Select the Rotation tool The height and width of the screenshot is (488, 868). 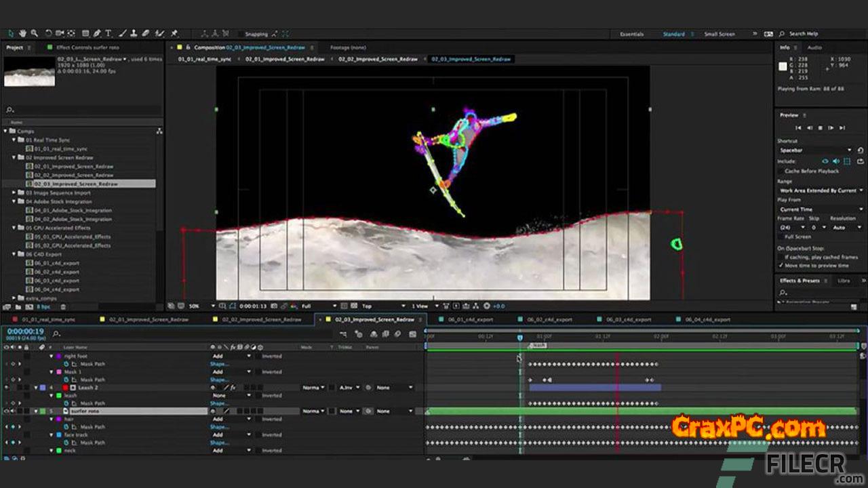coord(48,33)
